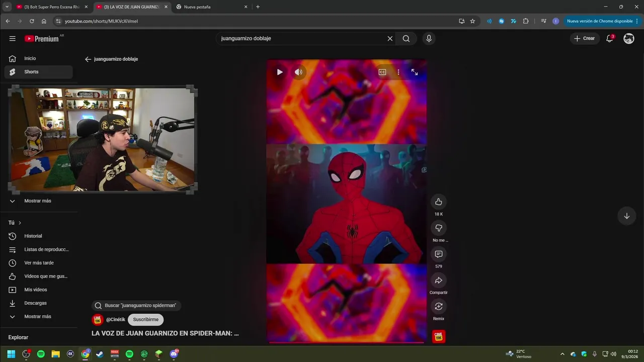Select Shorts in the sidebar
The width and height of the screenshot is (644, 362).
click(x=38, y=72)
